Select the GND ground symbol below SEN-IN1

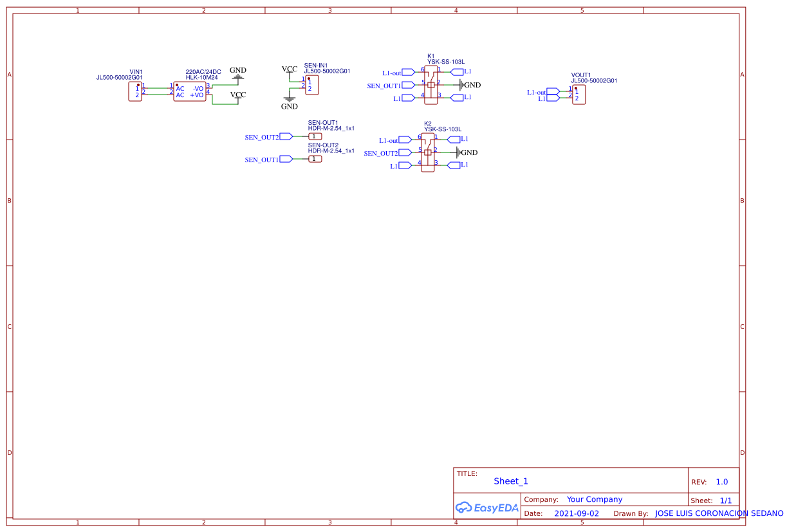[288, 98]
